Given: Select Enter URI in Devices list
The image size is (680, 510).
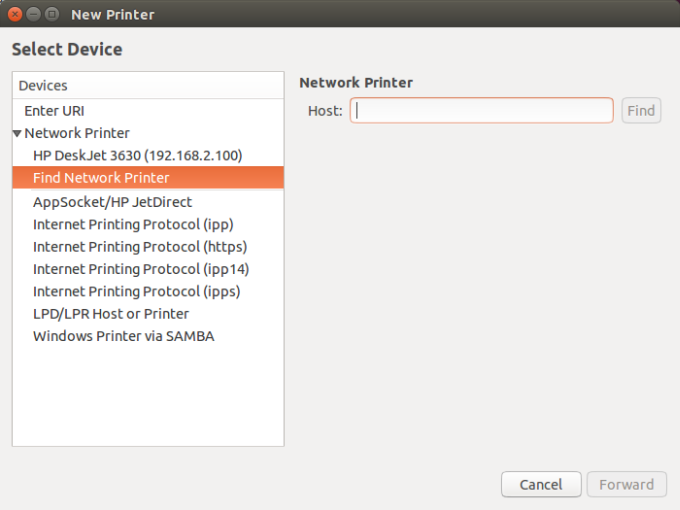Looking at the screenshot, I should [x=54, y=111].
